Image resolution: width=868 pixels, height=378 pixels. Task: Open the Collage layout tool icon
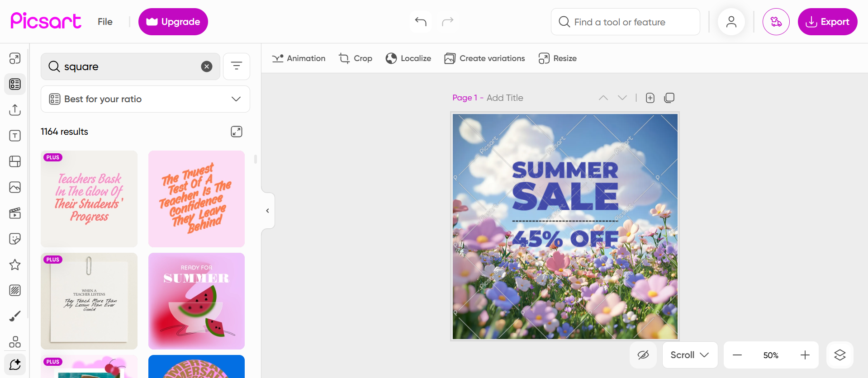coord(15,161)
